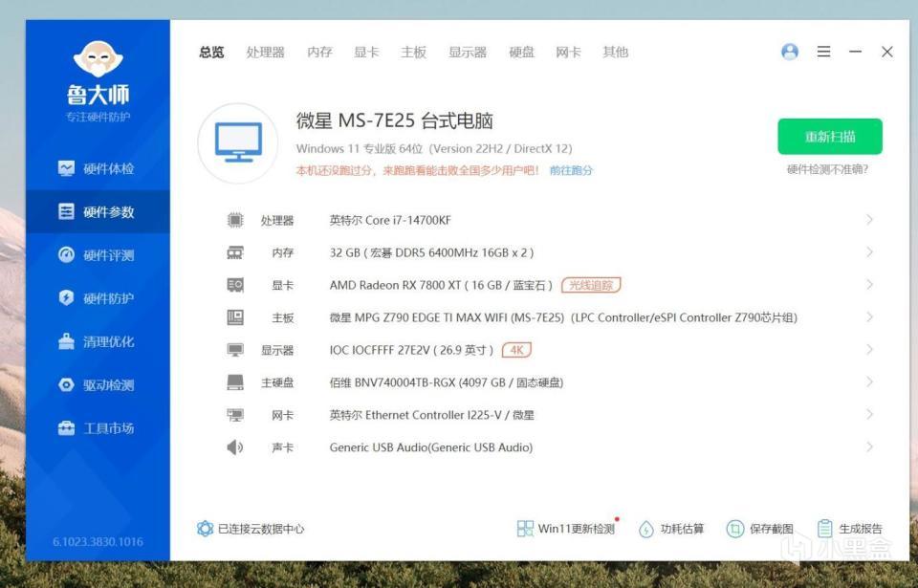Click the 前往跑分 link

tap(571, 170)
